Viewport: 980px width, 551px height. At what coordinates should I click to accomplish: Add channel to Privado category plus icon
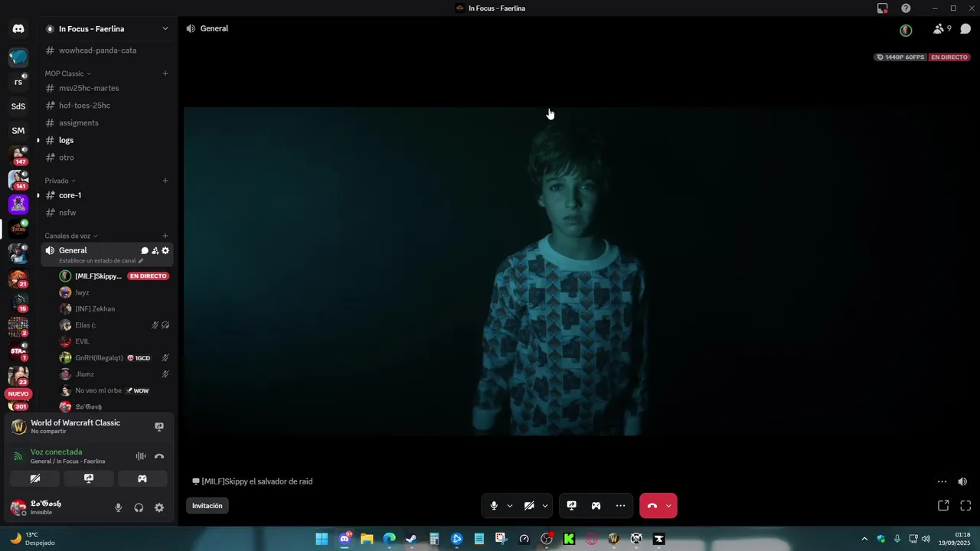coord(165,181)
